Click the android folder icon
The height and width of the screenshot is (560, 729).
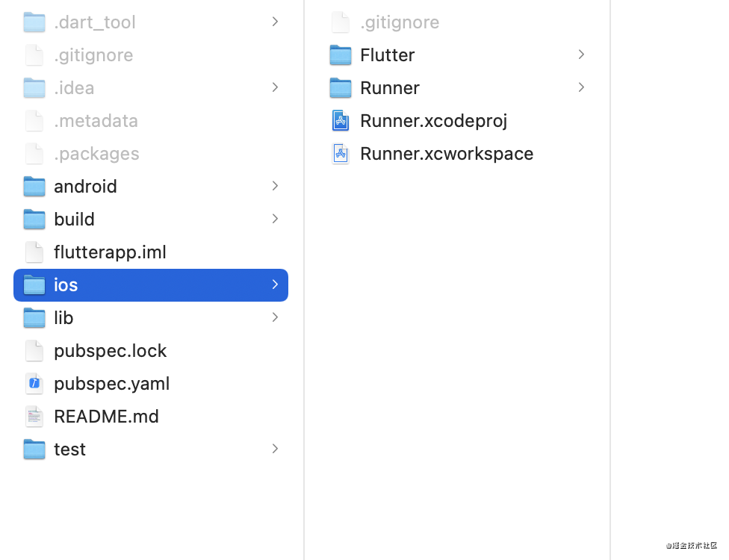coord(34,187)
